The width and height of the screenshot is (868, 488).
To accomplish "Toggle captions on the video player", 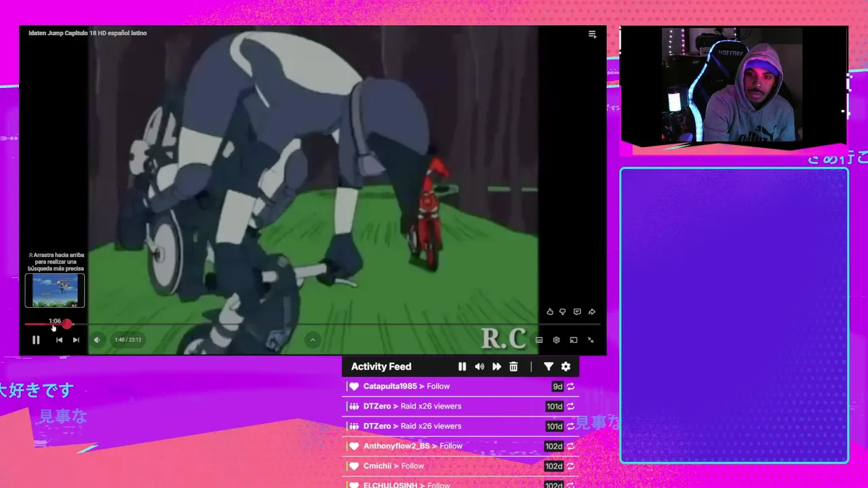I will click(x=539, y=340).
